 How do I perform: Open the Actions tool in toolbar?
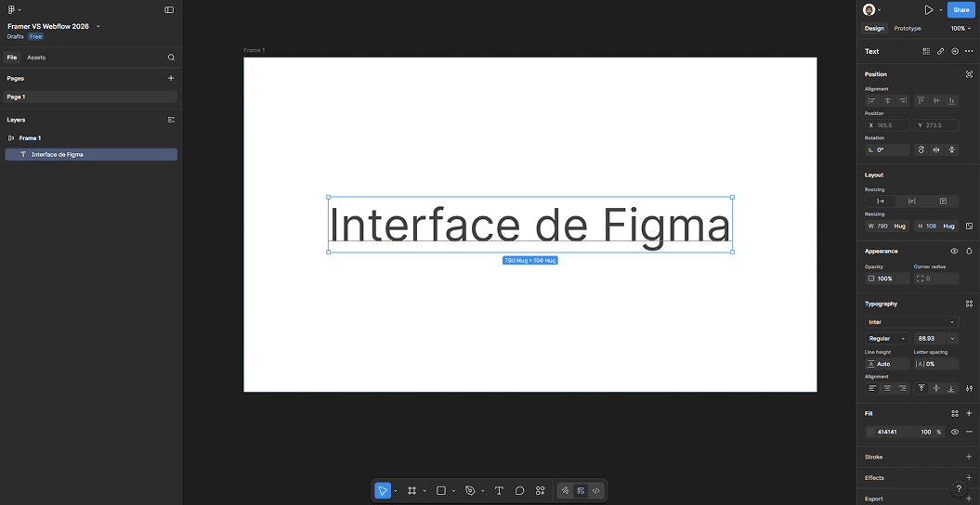click(541, 491)
